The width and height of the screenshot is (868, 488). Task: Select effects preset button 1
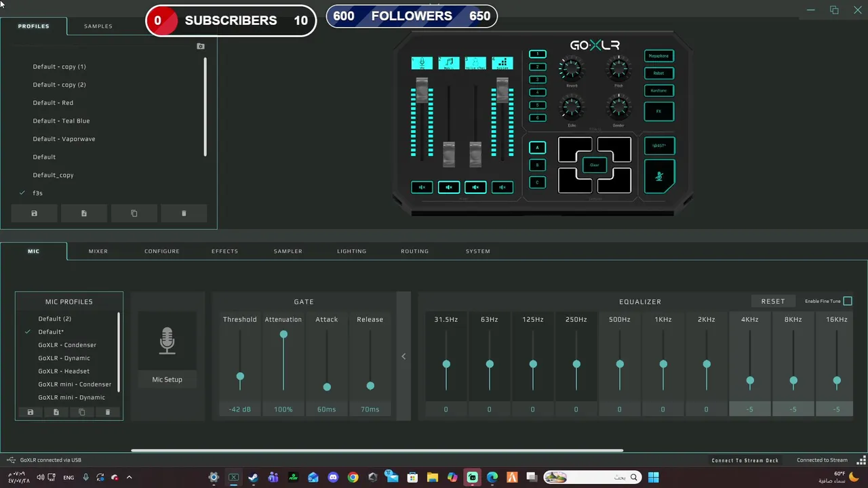point(538,54)
